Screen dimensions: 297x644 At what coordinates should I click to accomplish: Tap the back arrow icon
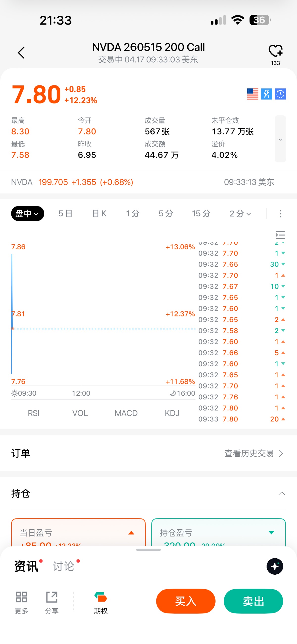click(21, 53)
